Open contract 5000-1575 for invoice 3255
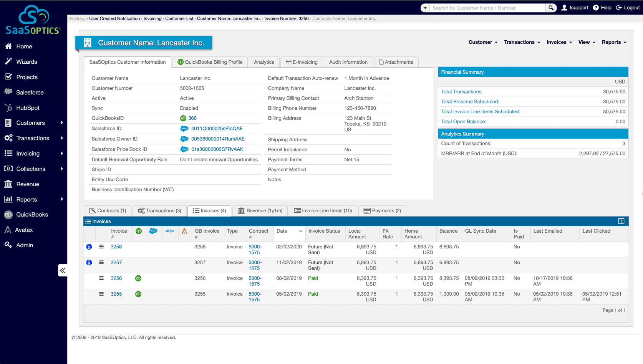The width and height of the screenshot is (643, 364). 255,297
